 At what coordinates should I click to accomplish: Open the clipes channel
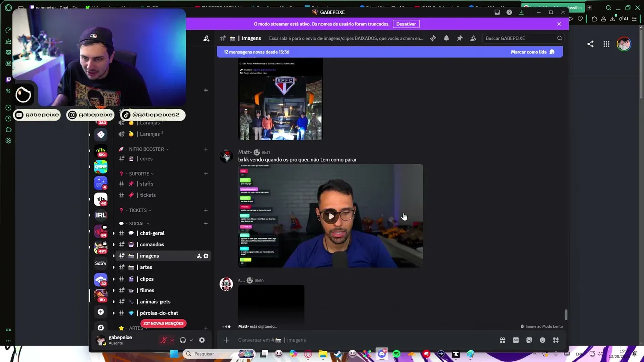pyautogui.click(x=163, y=279)
